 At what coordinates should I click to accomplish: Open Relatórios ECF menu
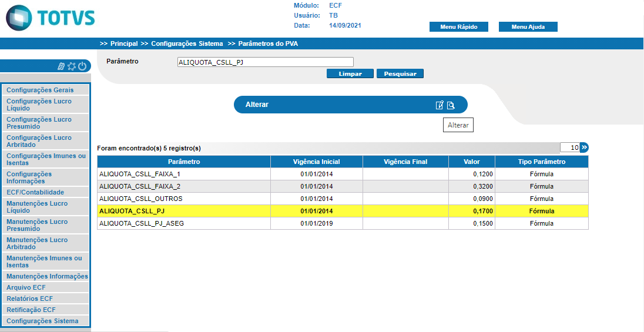46,299
